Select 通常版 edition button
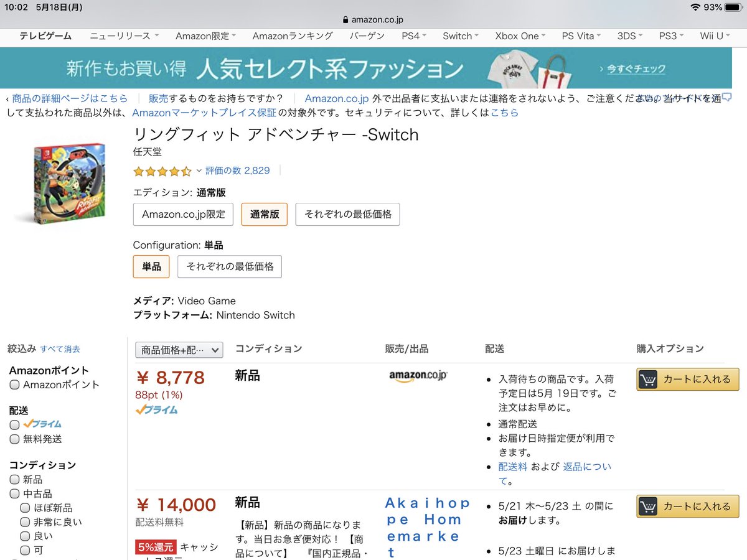 [265, 214]
